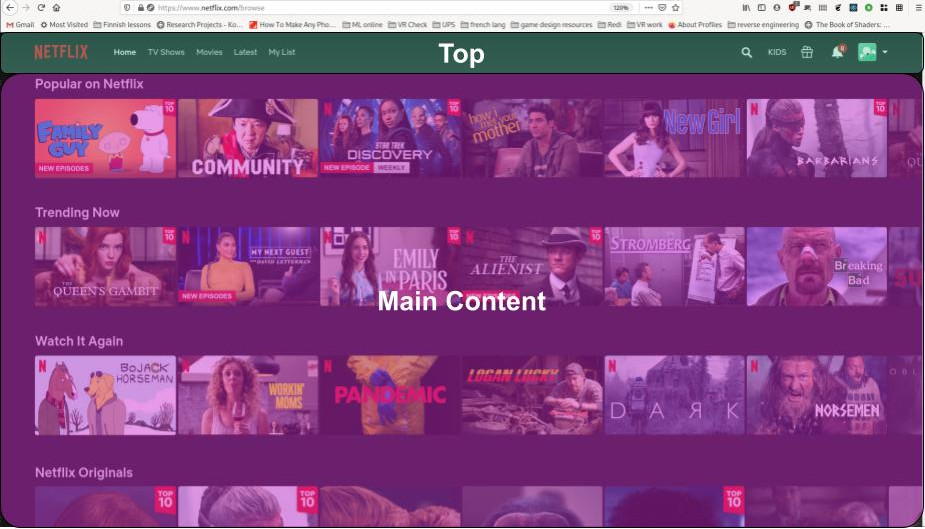The height and width of the screenshot is (529, 925).
Task: Open the Star Trek Discovery card
Action: tap(390, 138)
